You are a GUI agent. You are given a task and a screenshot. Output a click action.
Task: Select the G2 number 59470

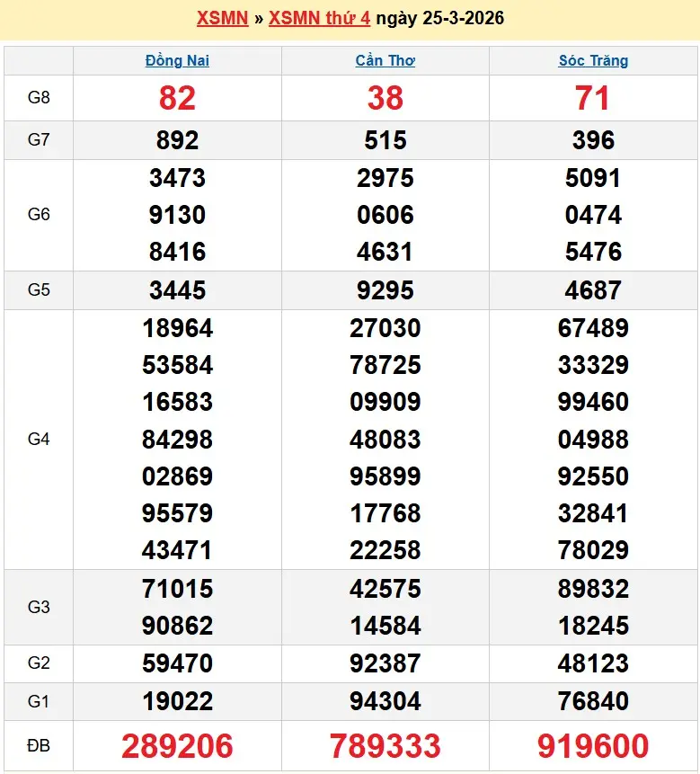pos(177,663)
